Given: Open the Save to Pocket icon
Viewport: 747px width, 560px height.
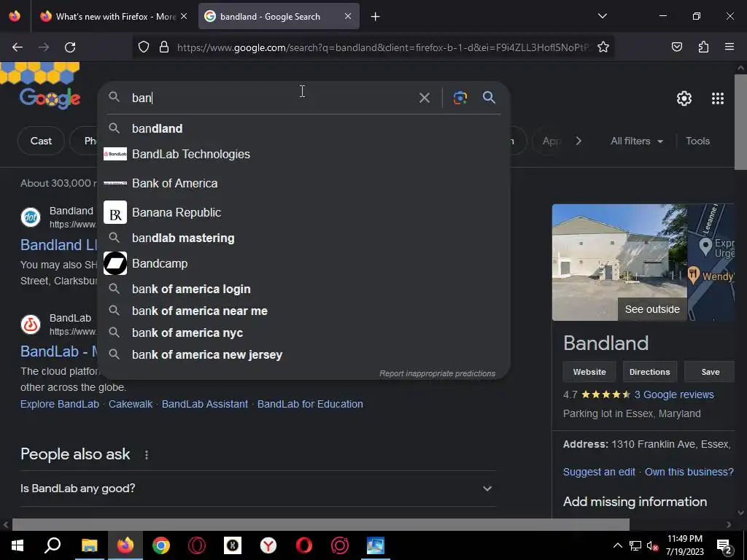Looking at the screenshot, I should 677,47.
